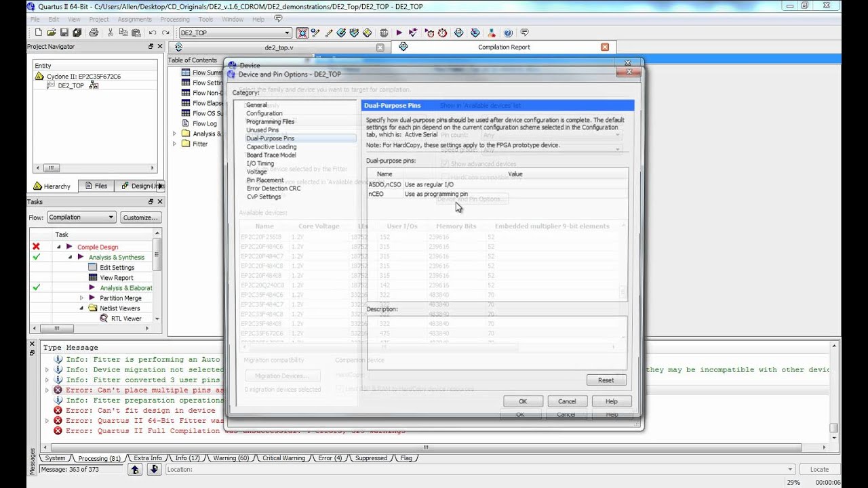Click the purple Start Compilation arrow
868x488 pixels.
399,33
